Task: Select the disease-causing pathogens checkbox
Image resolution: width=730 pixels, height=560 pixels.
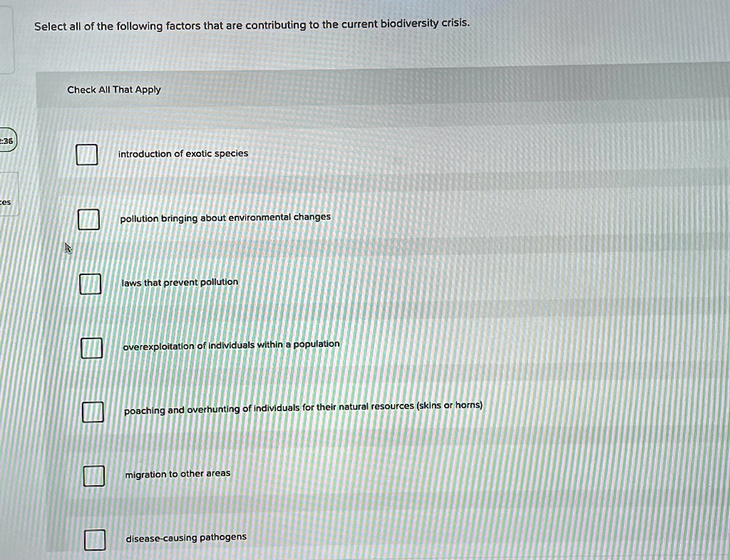Action: coord(95,539)
